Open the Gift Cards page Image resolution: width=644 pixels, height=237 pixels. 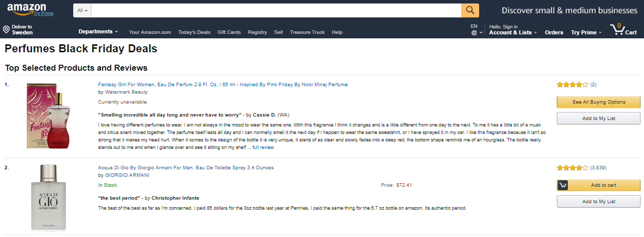229,32
